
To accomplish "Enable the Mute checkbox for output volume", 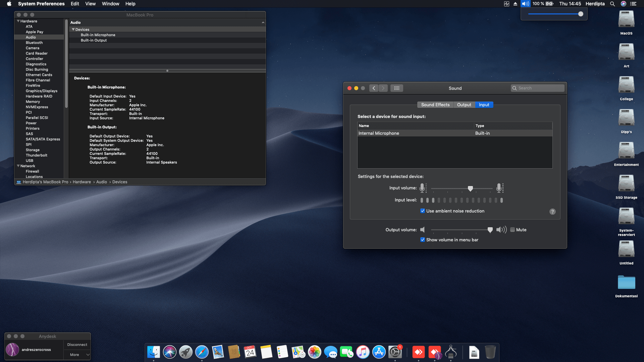I will (513, 230).
